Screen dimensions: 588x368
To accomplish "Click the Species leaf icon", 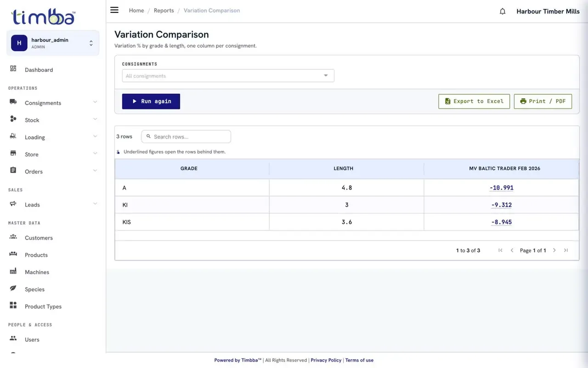I will click(x=13, y=288).
